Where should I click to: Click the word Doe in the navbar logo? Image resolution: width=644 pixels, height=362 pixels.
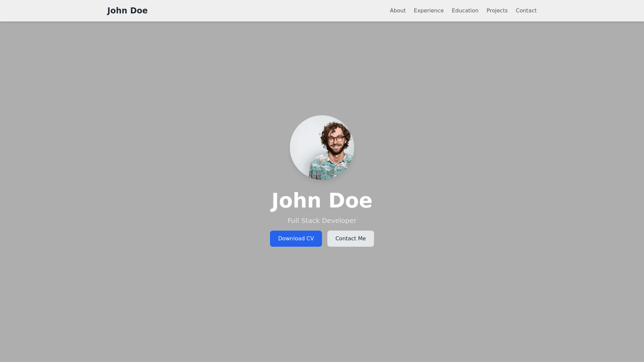click(x=139, y=11)
